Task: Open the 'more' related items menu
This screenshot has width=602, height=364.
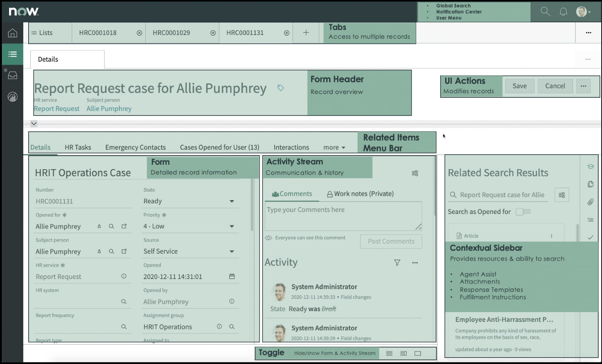Action: [333, 147]
